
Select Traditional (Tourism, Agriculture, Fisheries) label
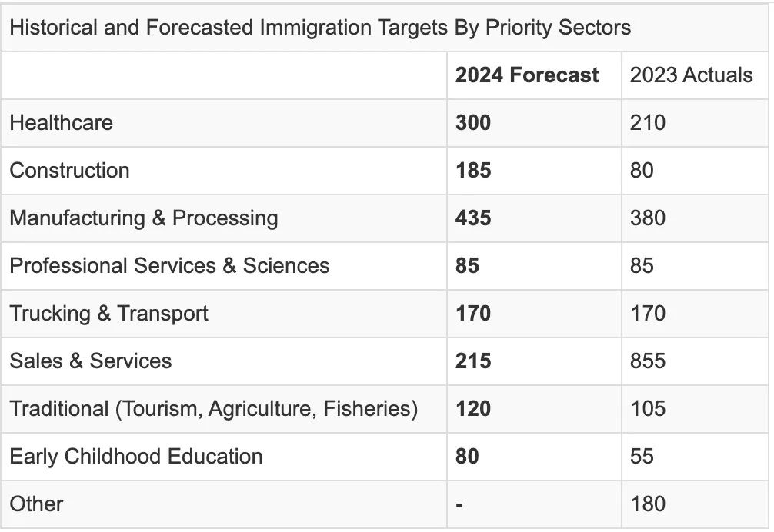click(x=214, y=409)
